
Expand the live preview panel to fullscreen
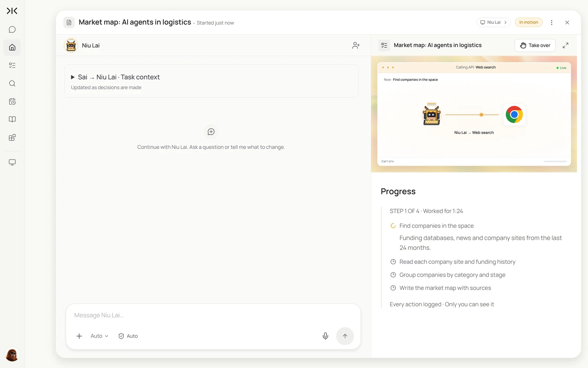566,45
